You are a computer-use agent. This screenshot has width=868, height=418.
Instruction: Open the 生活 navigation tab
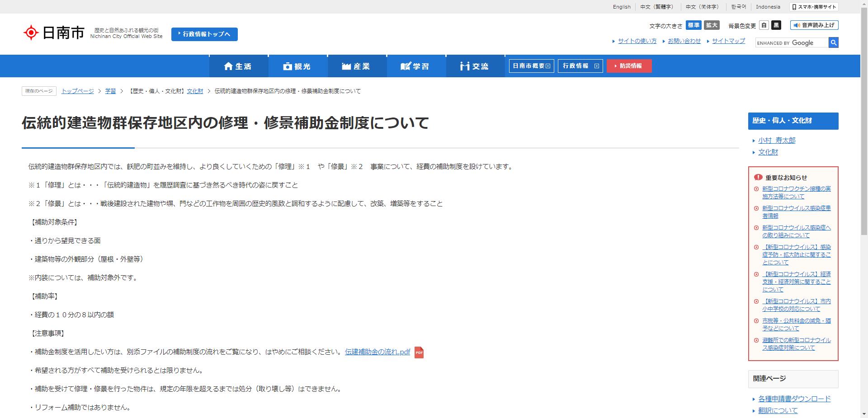tap(238, 66)
